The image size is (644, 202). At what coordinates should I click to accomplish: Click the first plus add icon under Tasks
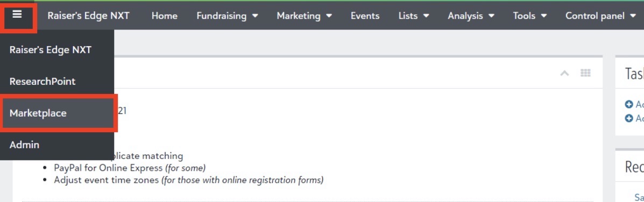click(628, 104)
